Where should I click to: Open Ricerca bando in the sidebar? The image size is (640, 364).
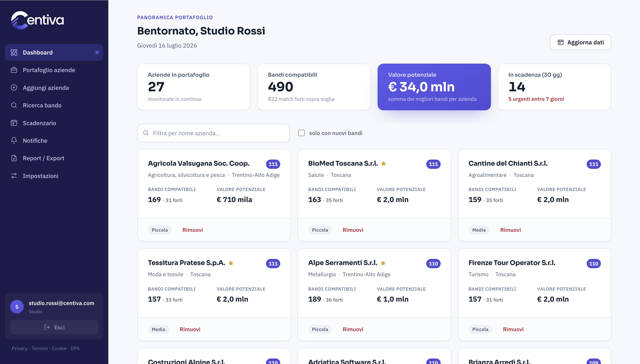coord(54,105)
